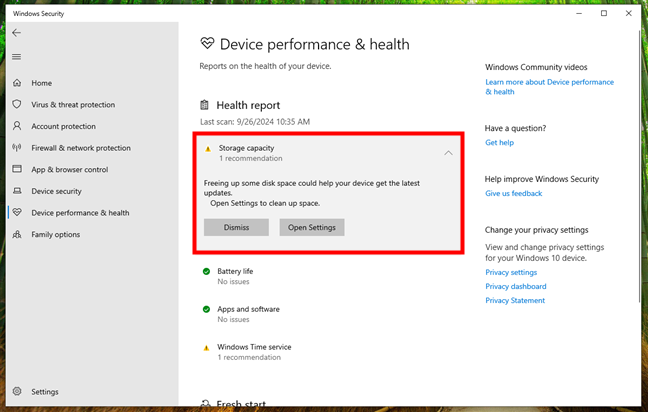Click the back arrow icon

17,33
